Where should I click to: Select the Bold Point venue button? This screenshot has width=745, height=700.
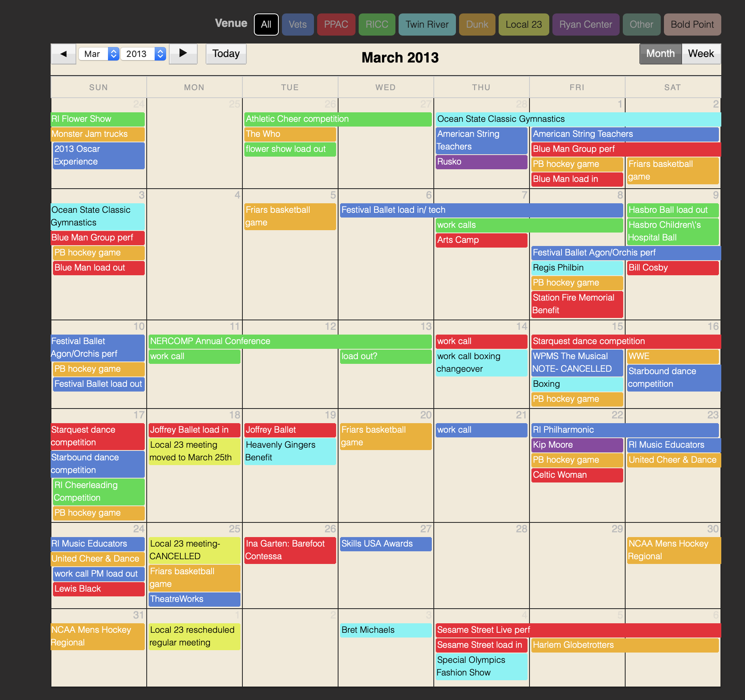click(692, 25)
